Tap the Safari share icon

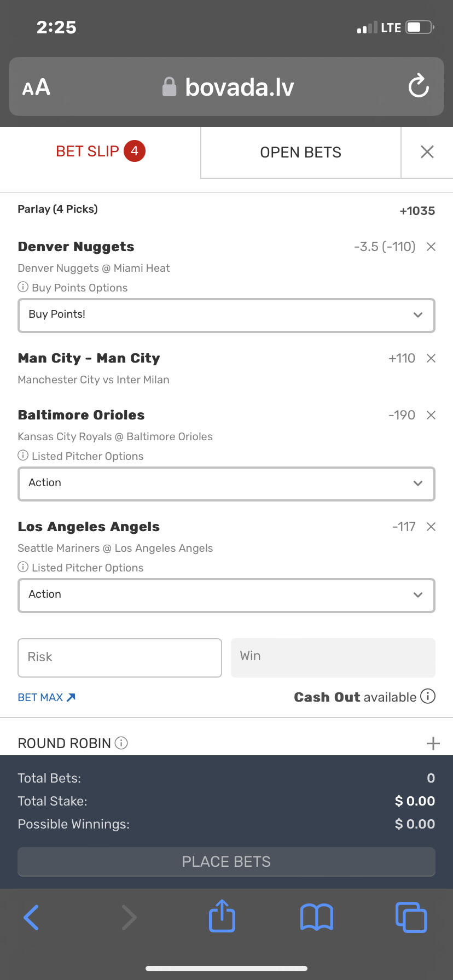click(x=222, y=917)
